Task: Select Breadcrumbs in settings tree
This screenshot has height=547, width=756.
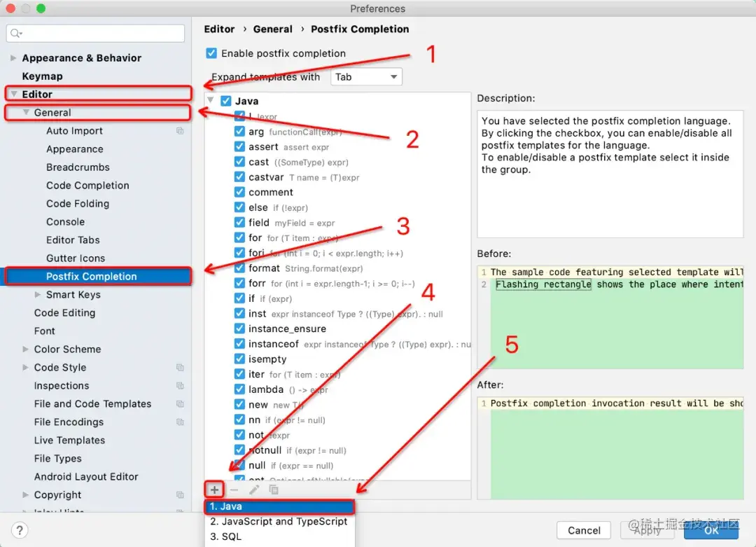Action: click(78, 167)
